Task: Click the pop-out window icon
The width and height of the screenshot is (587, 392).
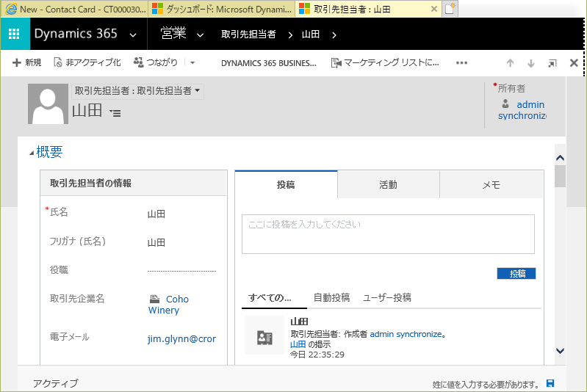Action: point(552,63)
